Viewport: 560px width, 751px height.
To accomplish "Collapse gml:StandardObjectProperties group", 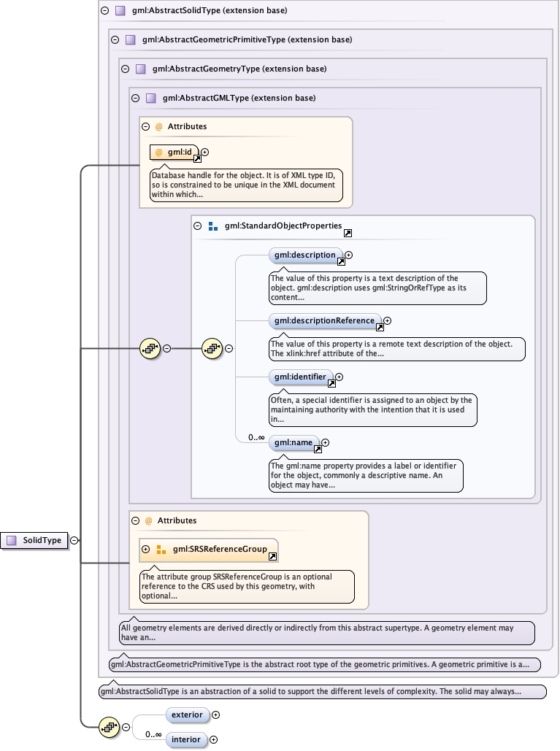I will (197, 226).
